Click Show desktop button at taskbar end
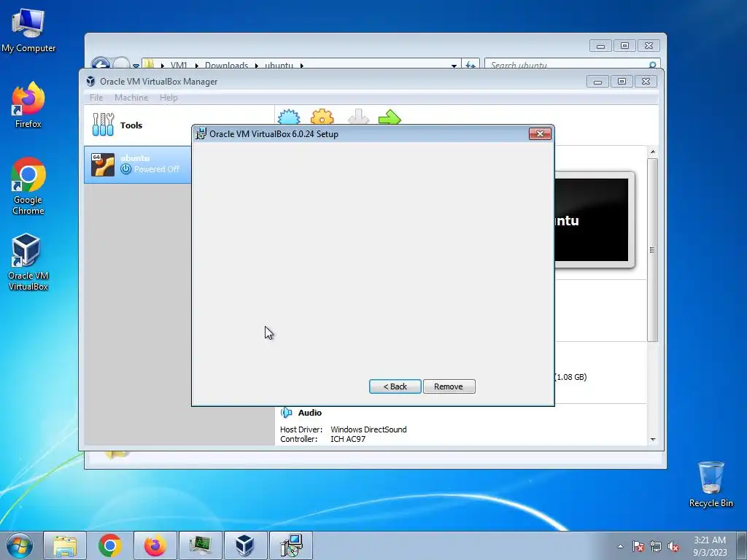Image resolution: width=747 pixels, height=560 pixels. pos(742,545)
